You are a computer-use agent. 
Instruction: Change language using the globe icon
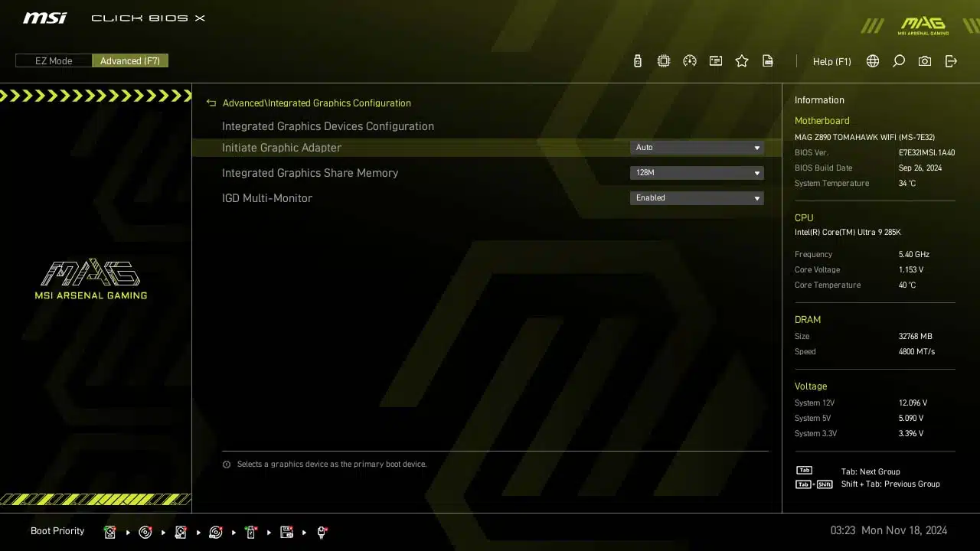[x=873, y=61]
